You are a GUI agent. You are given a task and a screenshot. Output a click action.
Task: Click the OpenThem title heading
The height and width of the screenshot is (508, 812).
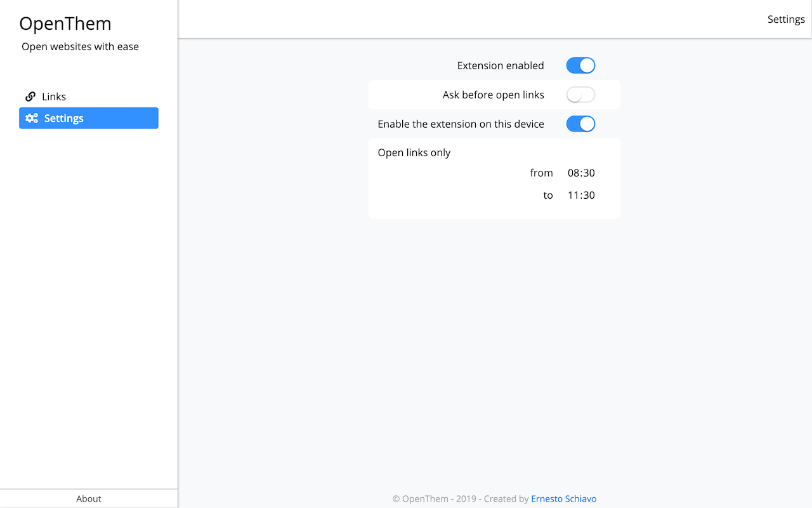[x=65, y=23]
